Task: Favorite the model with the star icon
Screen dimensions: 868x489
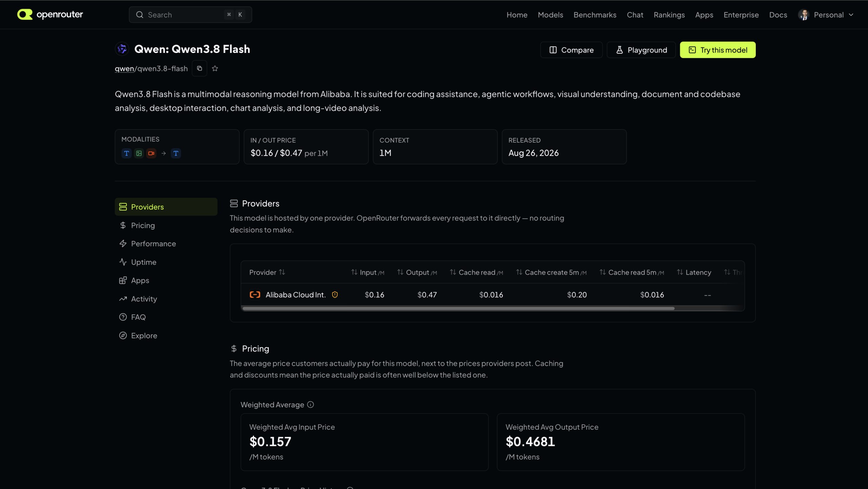Action: coord(215,69)
